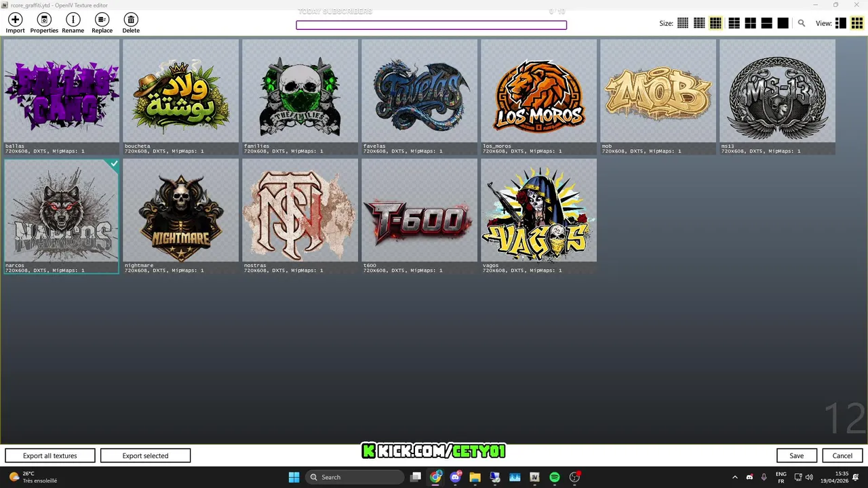Click Export all textures button
The width and height of the screenshot is (868, 488).
click(x=50, y=455)
